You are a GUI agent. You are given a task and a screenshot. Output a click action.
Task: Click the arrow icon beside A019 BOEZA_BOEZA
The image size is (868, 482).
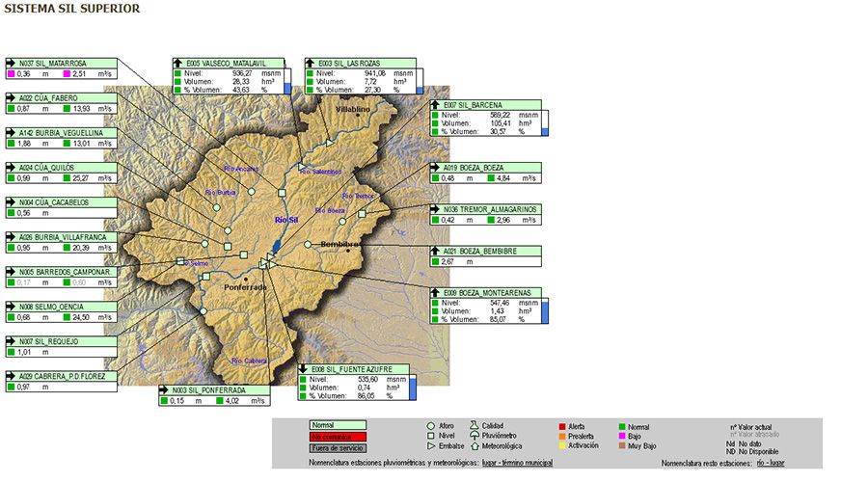coord(437,167)
